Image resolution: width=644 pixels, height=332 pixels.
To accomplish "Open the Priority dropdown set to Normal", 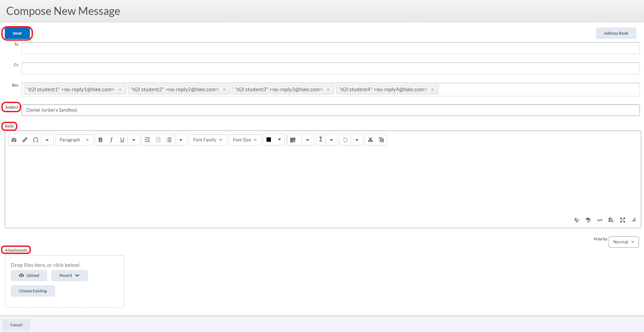I will point(623,242).
